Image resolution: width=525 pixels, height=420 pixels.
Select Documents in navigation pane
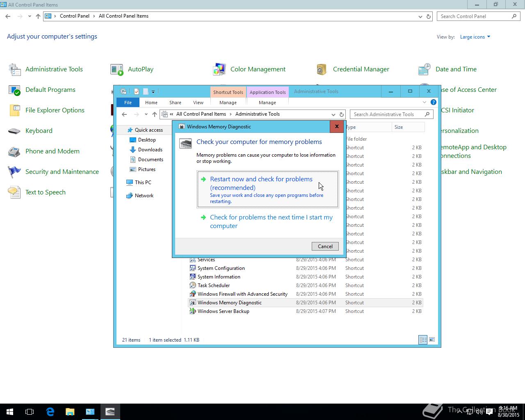146,160
